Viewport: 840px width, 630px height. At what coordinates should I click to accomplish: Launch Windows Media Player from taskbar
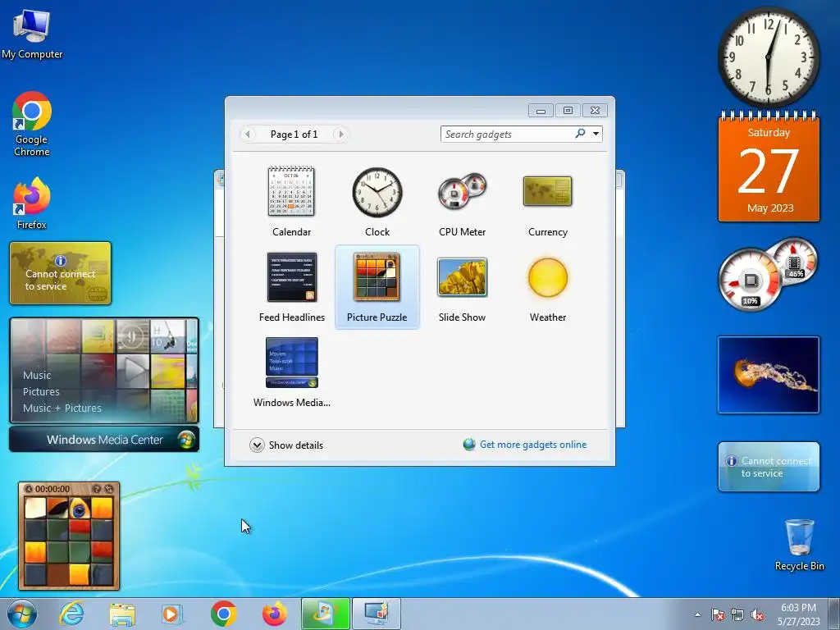(172, 614)
